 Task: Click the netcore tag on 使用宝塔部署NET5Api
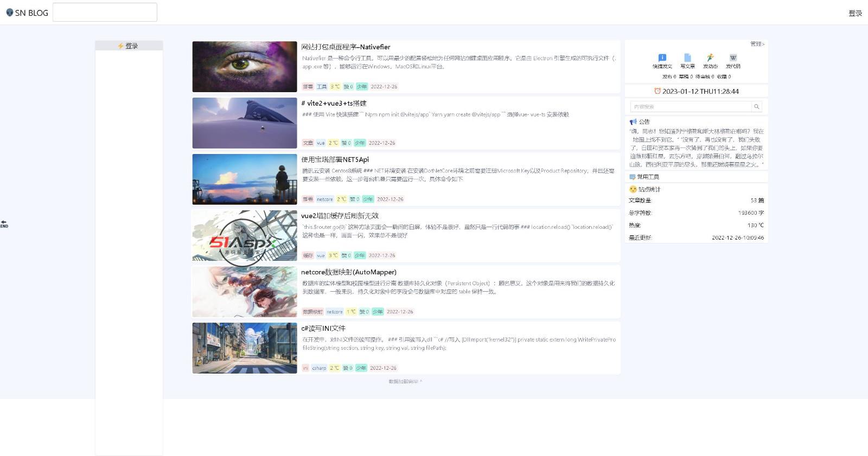[x=325, y=200]
